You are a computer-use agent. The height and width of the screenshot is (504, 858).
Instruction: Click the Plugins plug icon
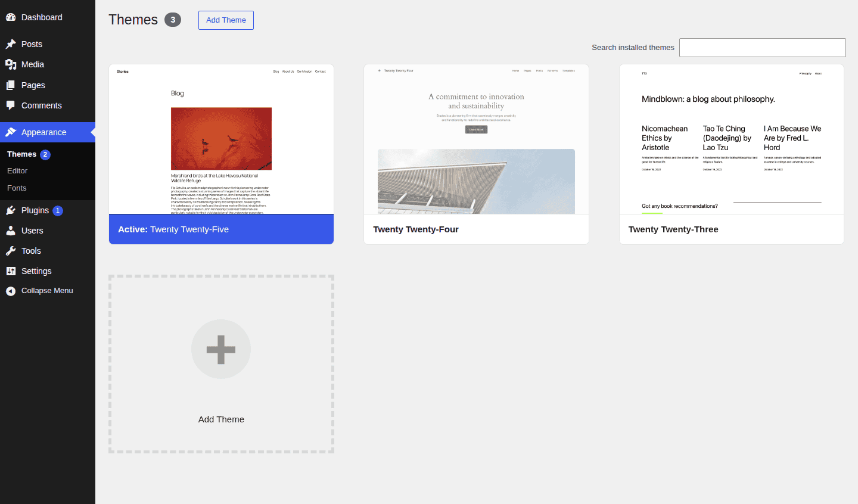(x=11, y=210)
